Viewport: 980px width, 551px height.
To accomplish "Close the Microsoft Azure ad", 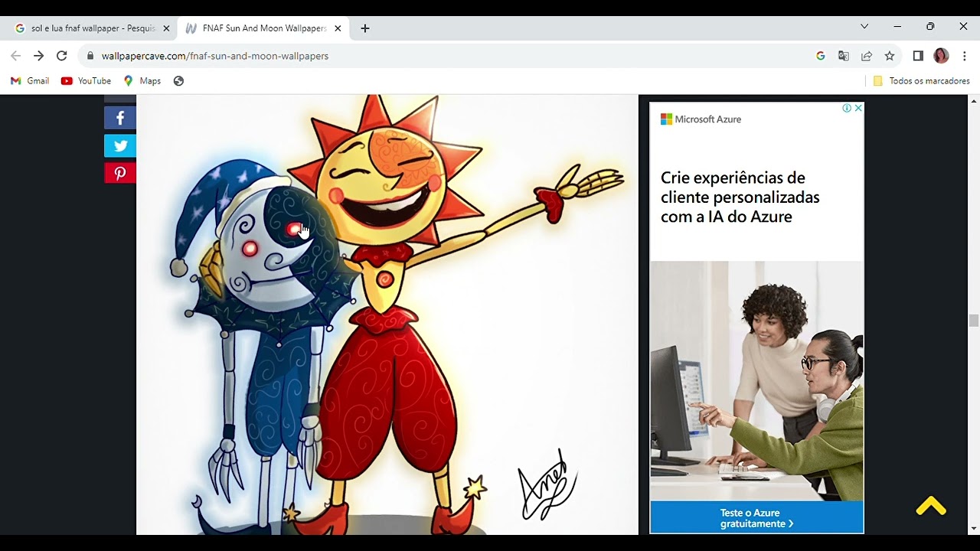I will pyautogui.click(x=858, y=108).
